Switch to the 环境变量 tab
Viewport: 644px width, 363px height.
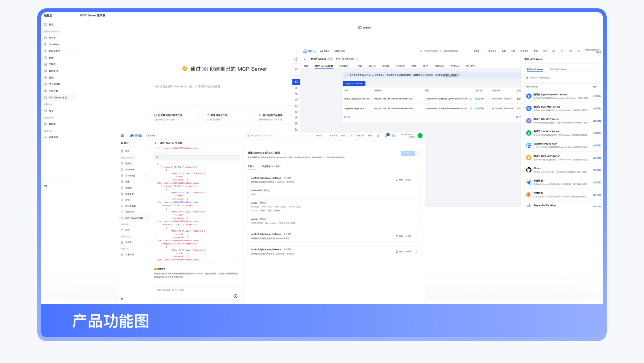270,166
